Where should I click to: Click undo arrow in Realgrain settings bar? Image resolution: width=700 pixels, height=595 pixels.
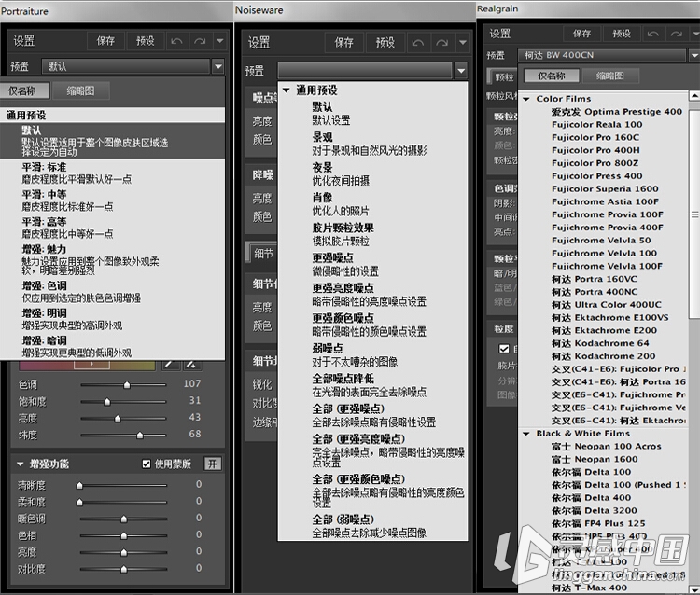653,34
